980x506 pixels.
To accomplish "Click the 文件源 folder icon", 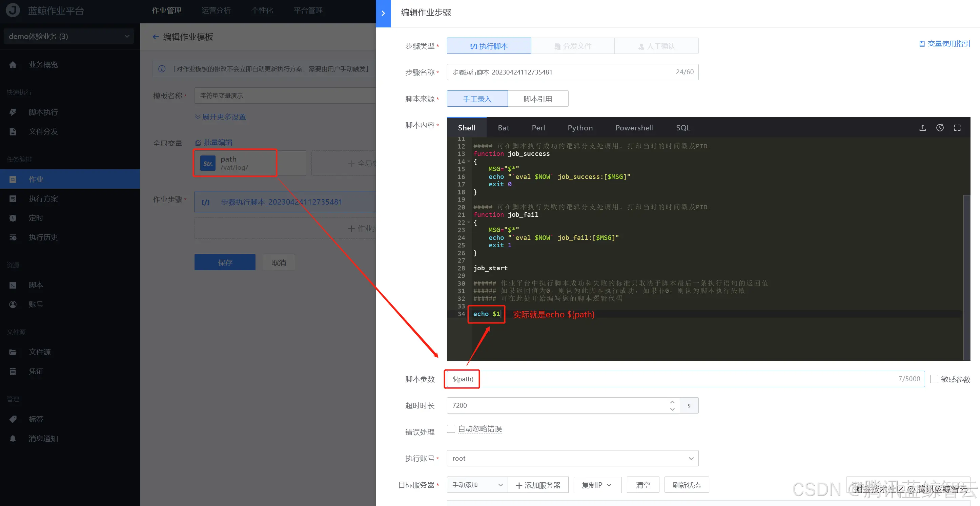I will point(13,352).
